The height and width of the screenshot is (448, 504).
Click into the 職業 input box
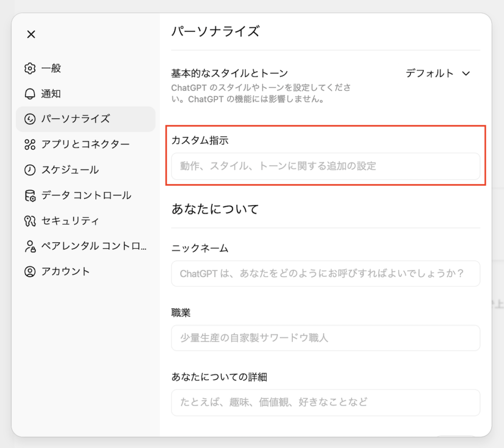[325, 338]
